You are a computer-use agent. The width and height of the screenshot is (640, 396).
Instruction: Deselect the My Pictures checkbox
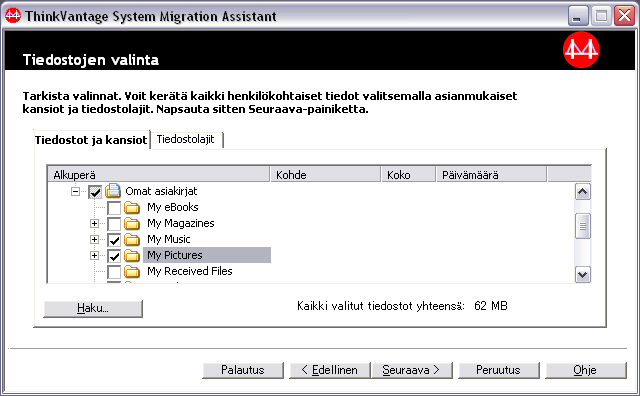(x=114, y=256)
